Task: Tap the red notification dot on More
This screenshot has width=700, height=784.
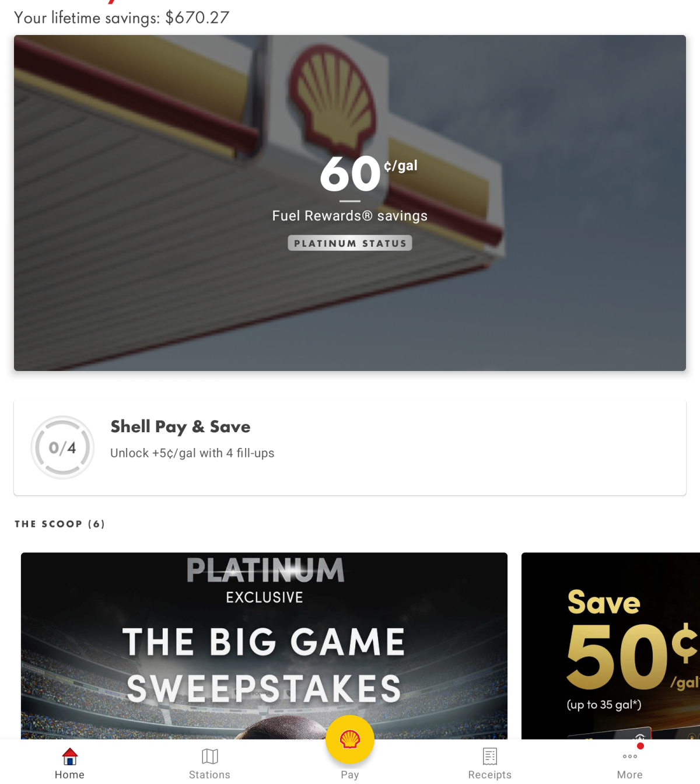Action: (640, 746)
